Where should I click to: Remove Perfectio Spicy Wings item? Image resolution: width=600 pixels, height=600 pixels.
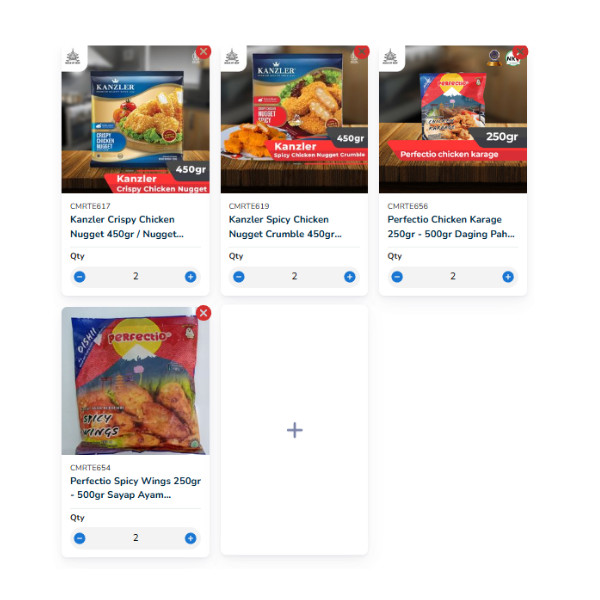pyautogui.click(x=204, y=313)
